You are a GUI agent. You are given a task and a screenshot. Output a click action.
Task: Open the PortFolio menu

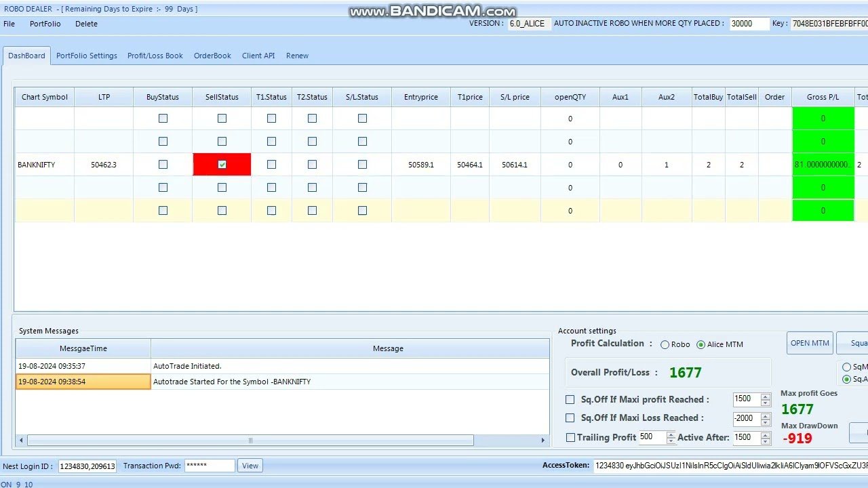(45, 24)
